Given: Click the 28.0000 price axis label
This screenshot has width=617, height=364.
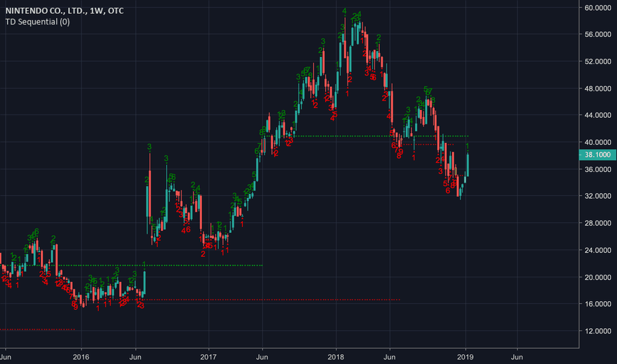Looking at the screenshot, I should (598, 223).
